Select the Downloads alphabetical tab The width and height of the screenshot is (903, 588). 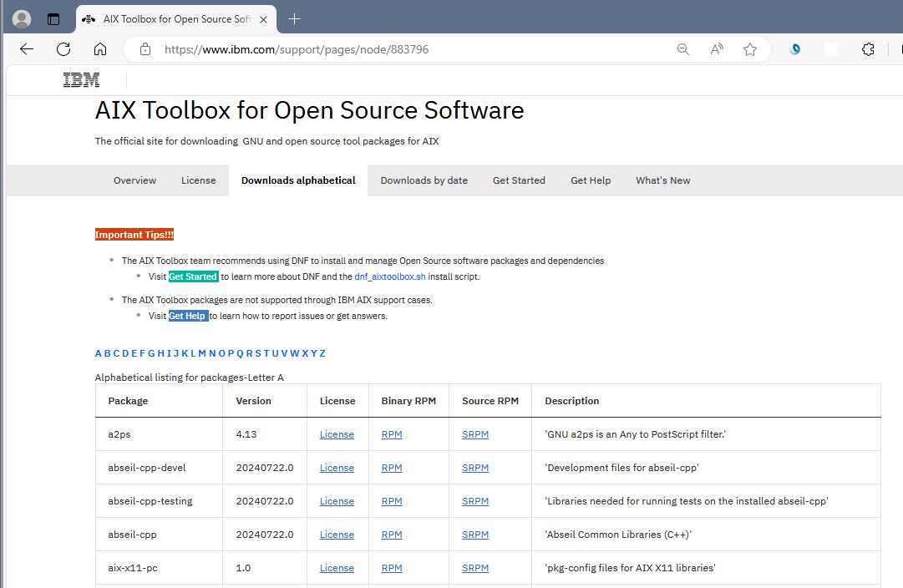(x=298, y=180)
